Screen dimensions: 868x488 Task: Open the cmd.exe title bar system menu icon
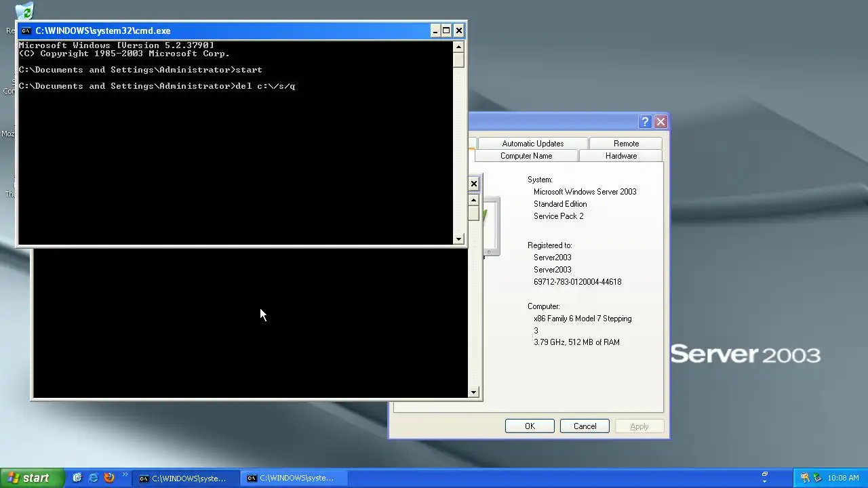(x=26, y=30)
